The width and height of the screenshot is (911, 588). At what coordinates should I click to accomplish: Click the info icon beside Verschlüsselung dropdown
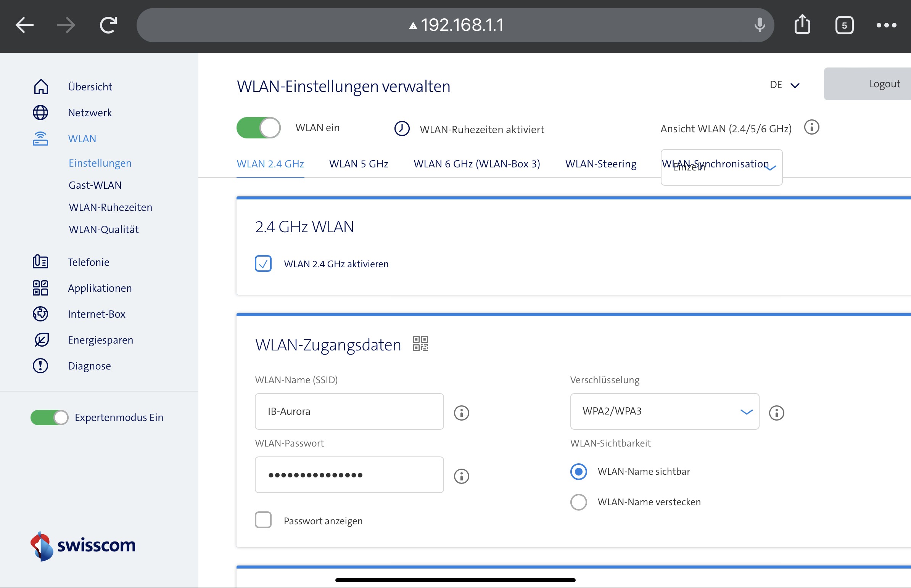coord(776,413)
